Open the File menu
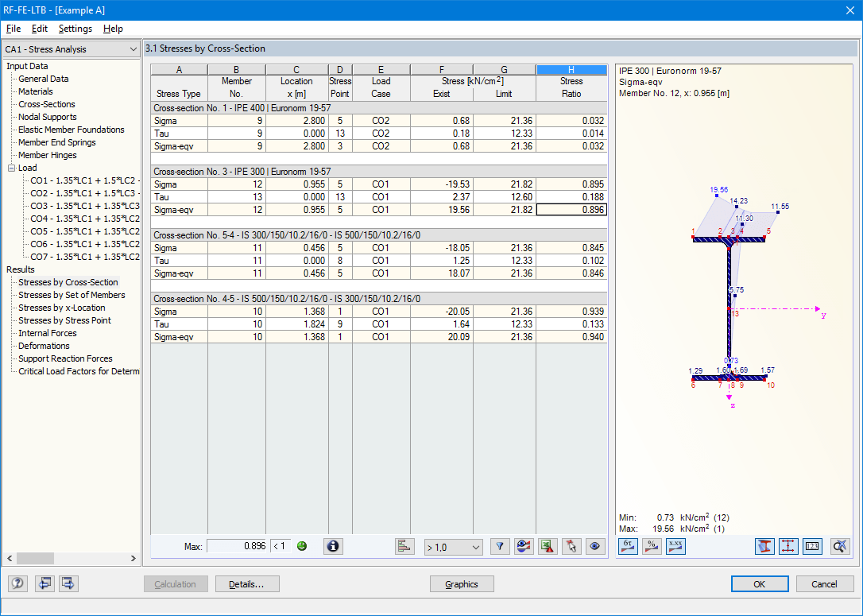This screenshot has width=863, height=616. pos(14,29)
